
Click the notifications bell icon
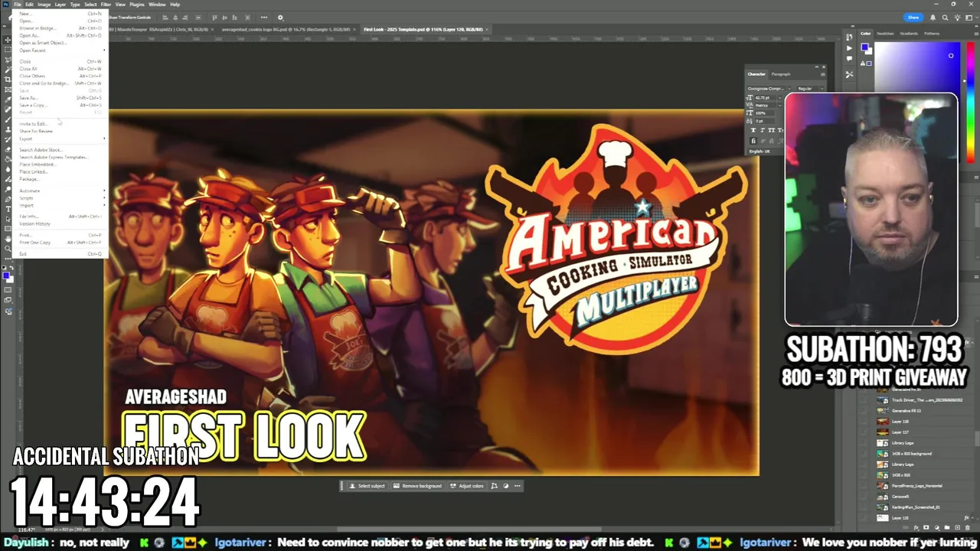[x=933, y=16]
